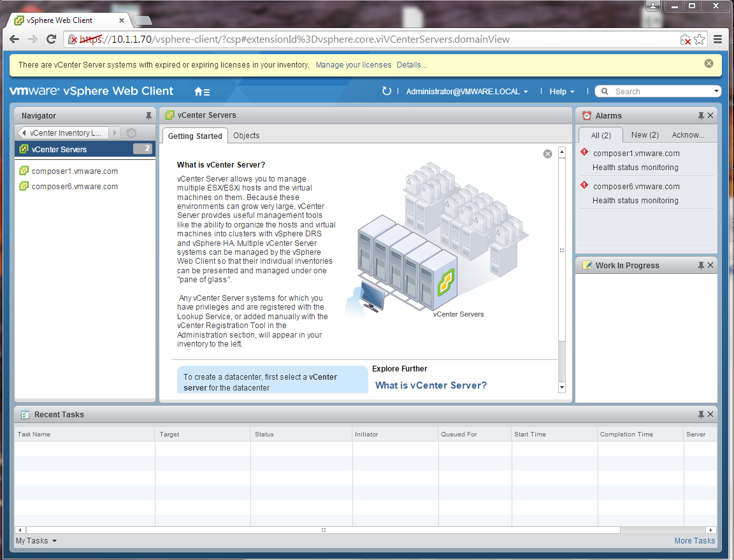Close the Getting Started help content
734x560 pixels.
tap(547, 154)
